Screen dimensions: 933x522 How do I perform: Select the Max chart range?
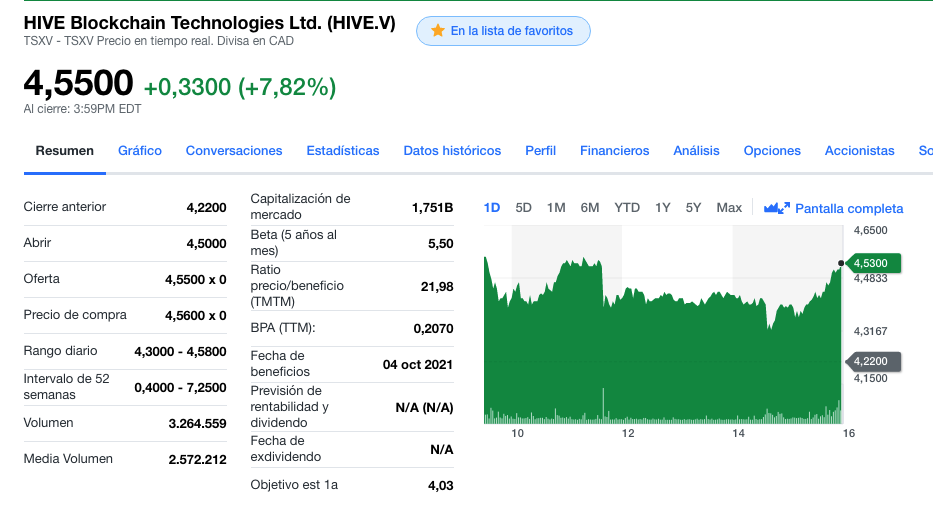[729, 208]
